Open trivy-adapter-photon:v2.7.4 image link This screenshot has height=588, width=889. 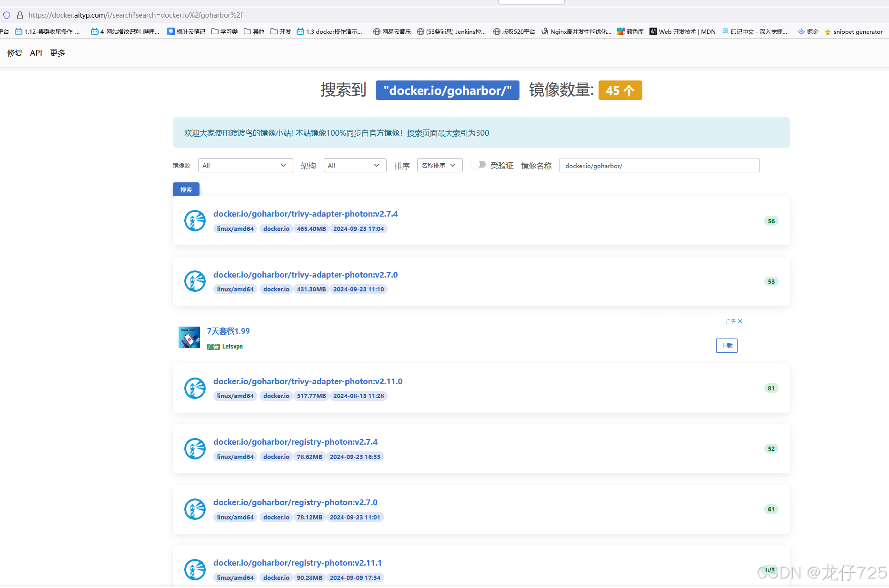tap(305, 214)
